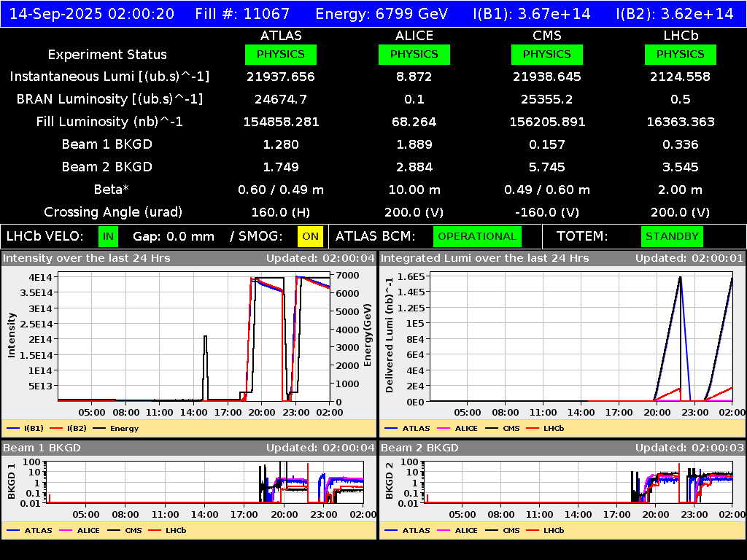The image size is (747, 560).
Task: Click the date 14-Sep-2025 02:00:20 timestamp
Action: point(92,14)
